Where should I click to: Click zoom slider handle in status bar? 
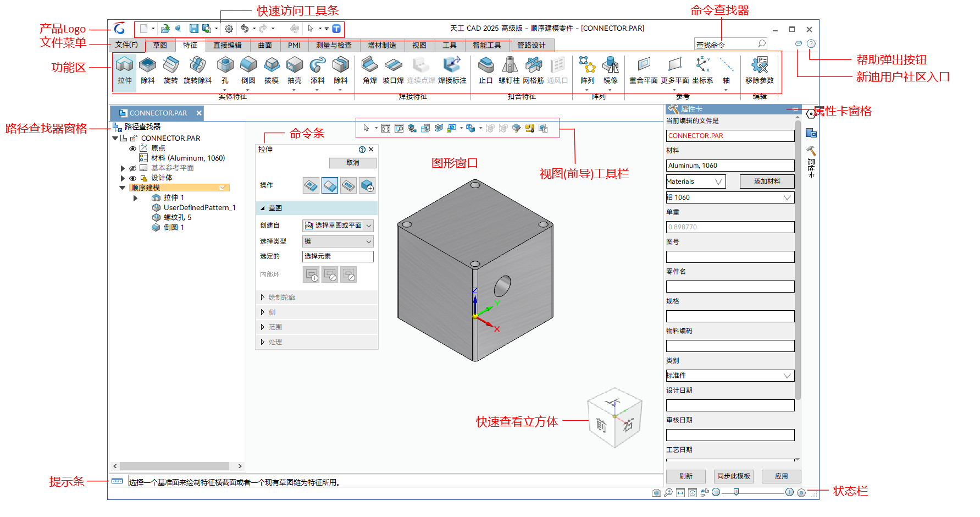(x=736, y=492)
